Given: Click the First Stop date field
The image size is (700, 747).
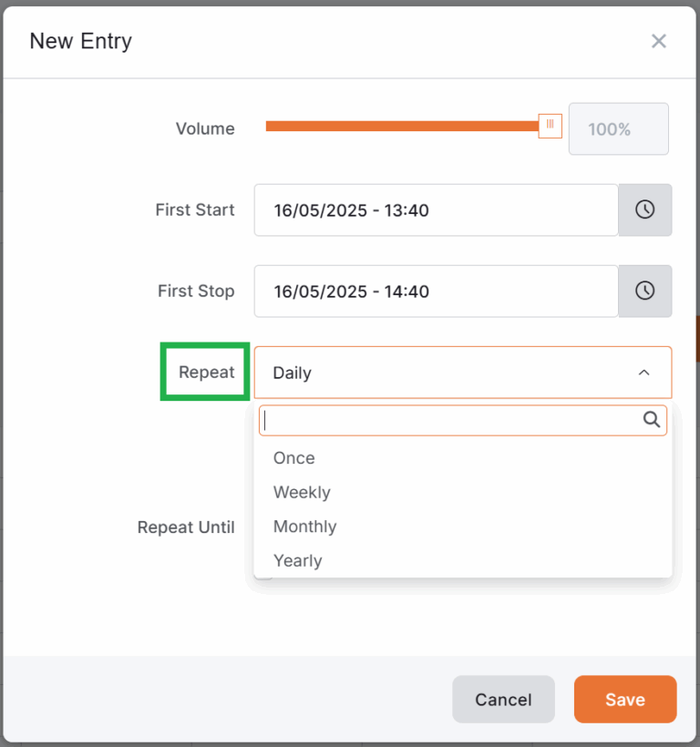Looking at the screenshot, I should click(435, 291).
